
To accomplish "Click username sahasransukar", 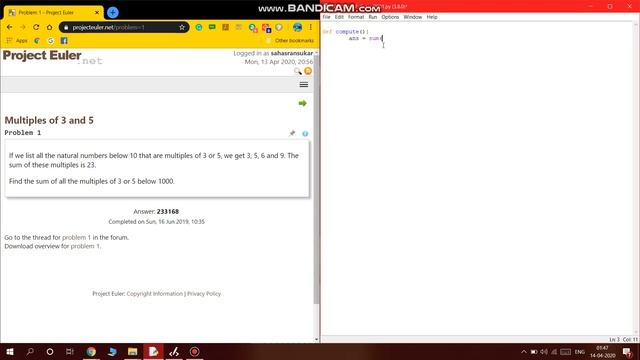I will [x=292, y=53].
